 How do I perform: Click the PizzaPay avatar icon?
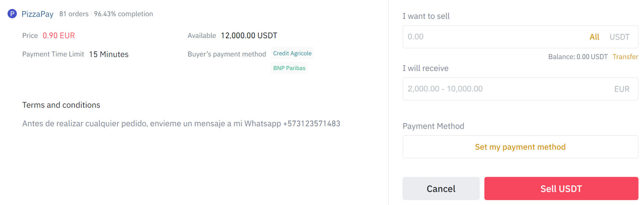click(x=12, y=14)
